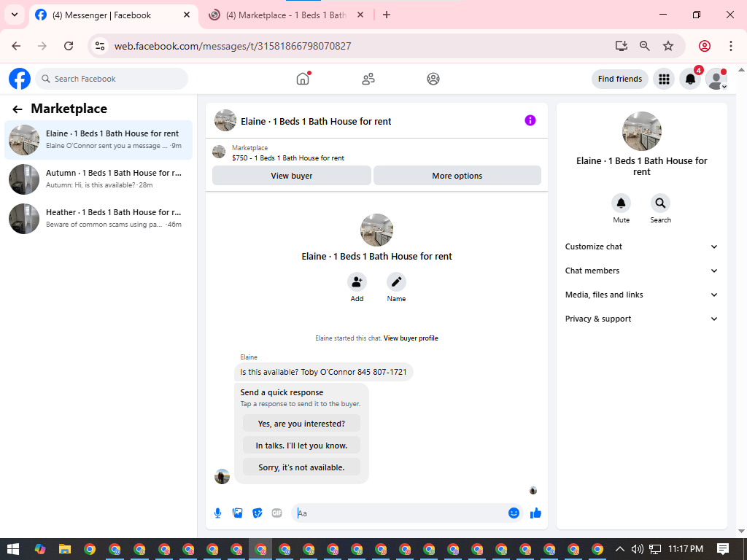The image size is (747, 560).
Task: Expand Chat members section
Action: 641,271
